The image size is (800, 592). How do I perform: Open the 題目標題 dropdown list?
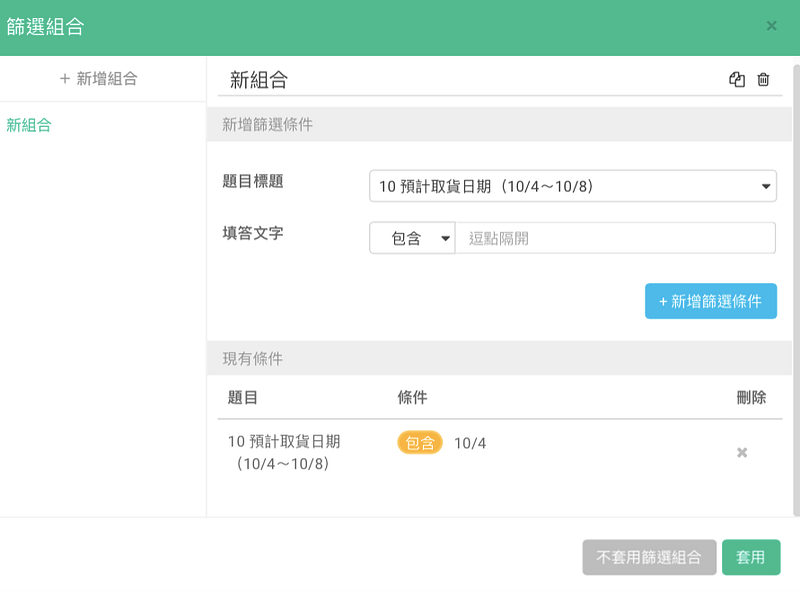[572, 186]
